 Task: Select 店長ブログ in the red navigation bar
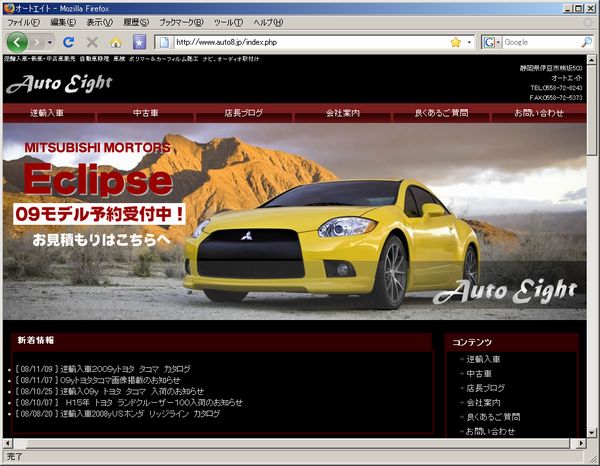click(244, 113)
